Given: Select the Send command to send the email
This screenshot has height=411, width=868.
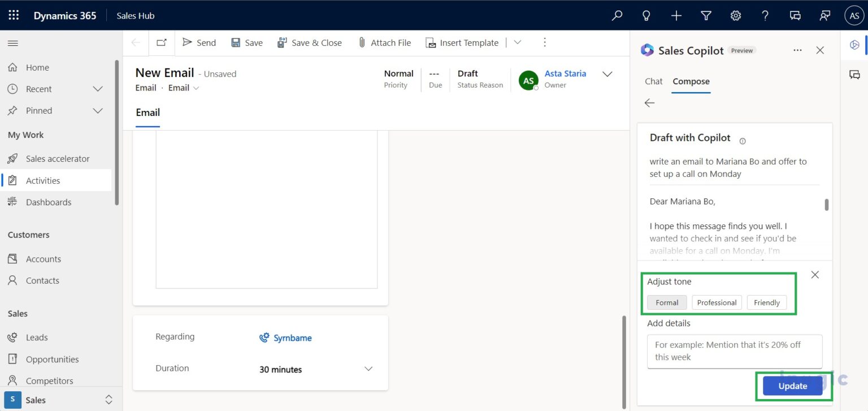Looking at the screenshot, I should pos(199,42).
